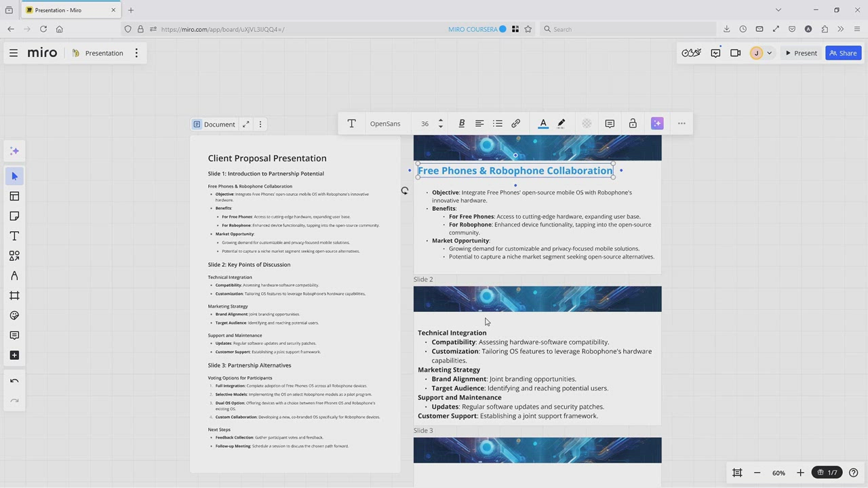Open the Document three-dot menu
868x488 pixels.
[x=260, y=124]
